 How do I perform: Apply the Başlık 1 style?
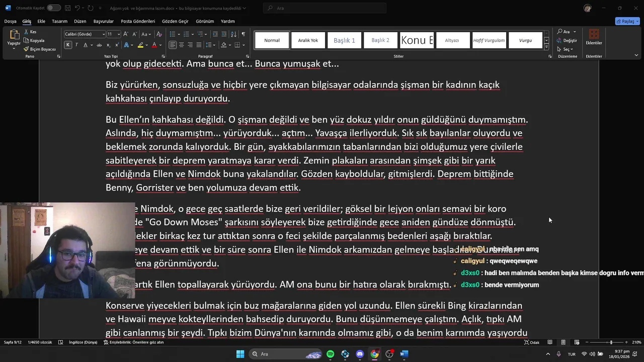pos(345,40)
